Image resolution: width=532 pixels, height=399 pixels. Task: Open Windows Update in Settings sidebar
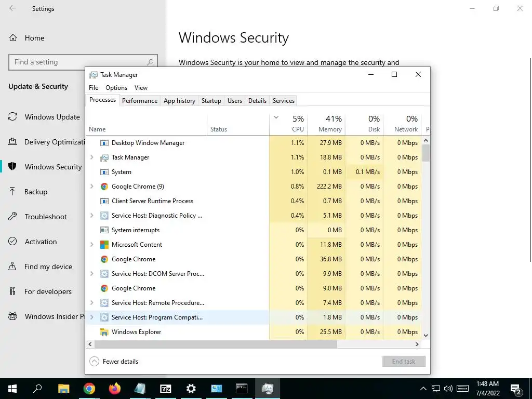[x=44, y=117]
